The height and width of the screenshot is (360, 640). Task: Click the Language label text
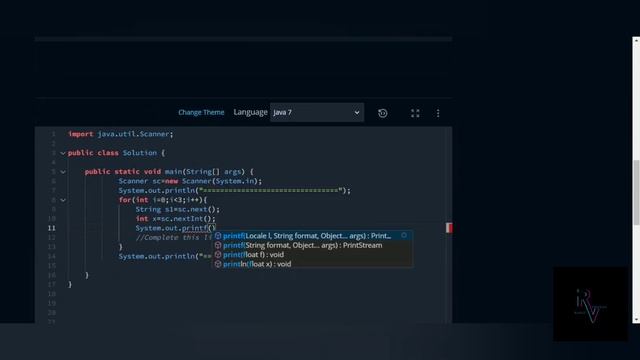(250, 112)
